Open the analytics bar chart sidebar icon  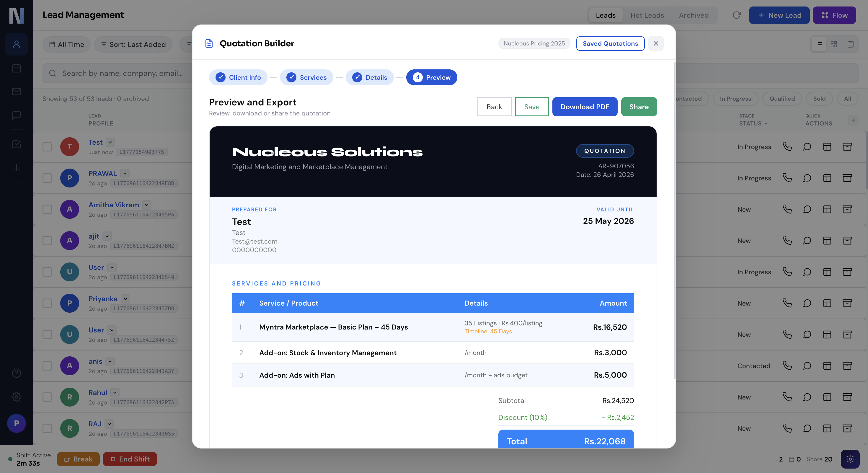coord(16,168)
